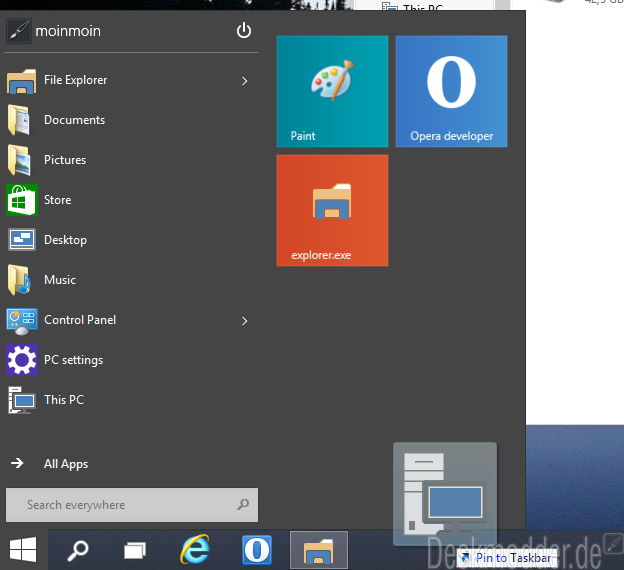Open the This PC computer icon in list
The width and height of the screenshot is (624, 570).
pyautogui.click(x=21, y=400)
